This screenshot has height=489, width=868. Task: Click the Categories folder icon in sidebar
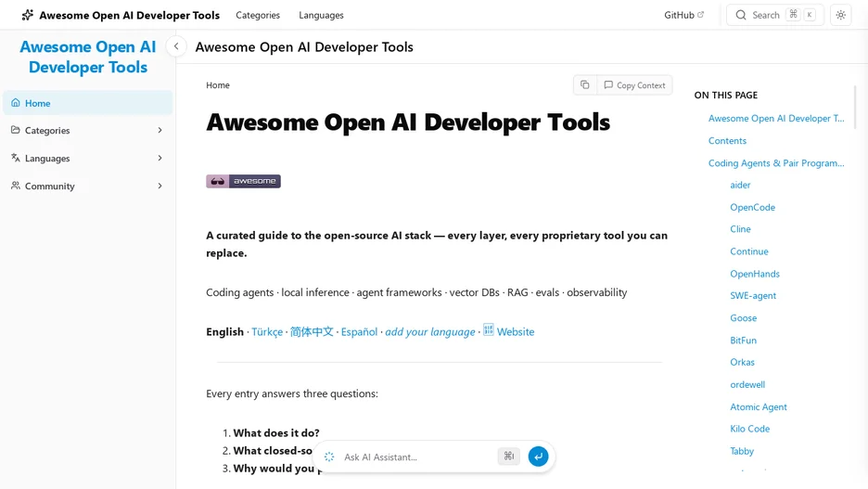pos(16,130)
